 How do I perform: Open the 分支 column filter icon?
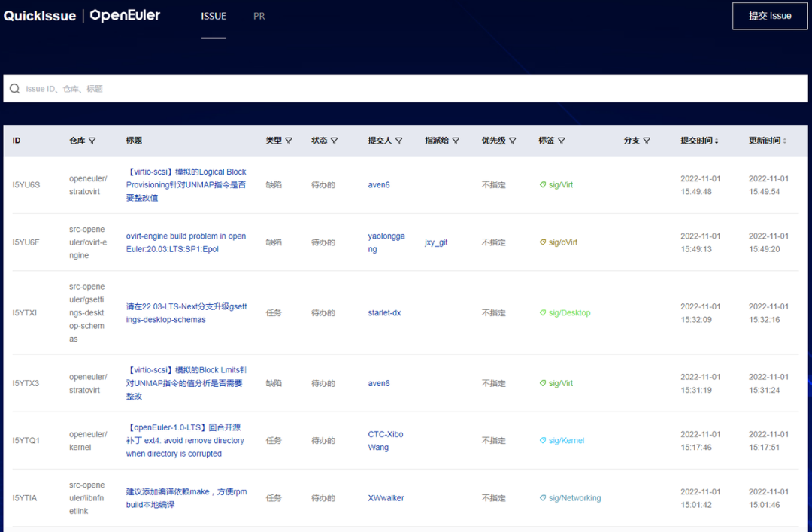(647, 141)
